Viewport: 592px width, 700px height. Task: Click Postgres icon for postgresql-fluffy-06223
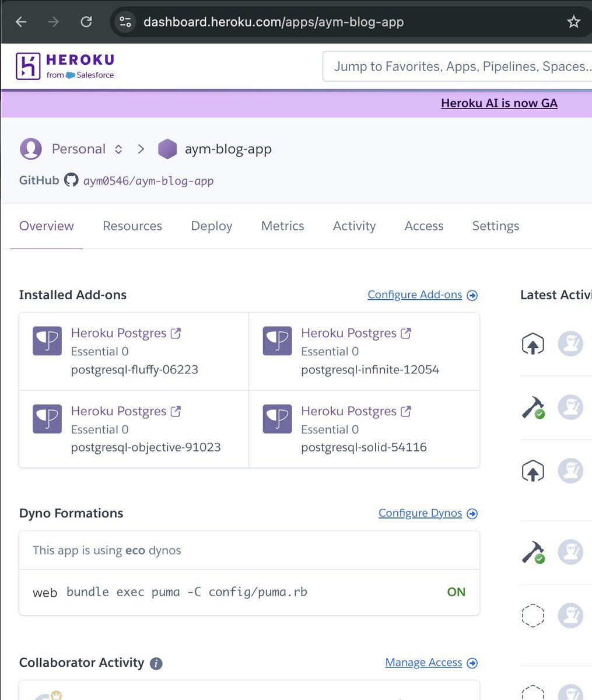click(x=47, y=341)
